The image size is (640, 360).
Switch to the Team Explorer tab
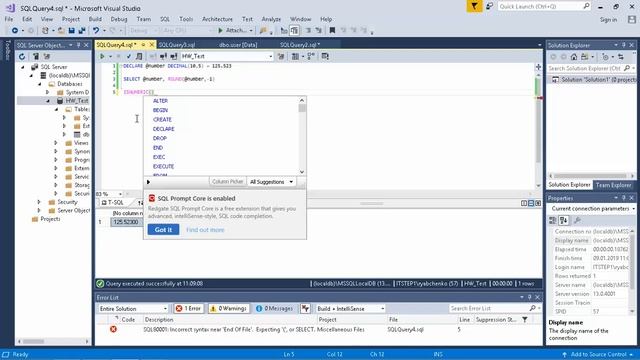[x=613, y=185]
